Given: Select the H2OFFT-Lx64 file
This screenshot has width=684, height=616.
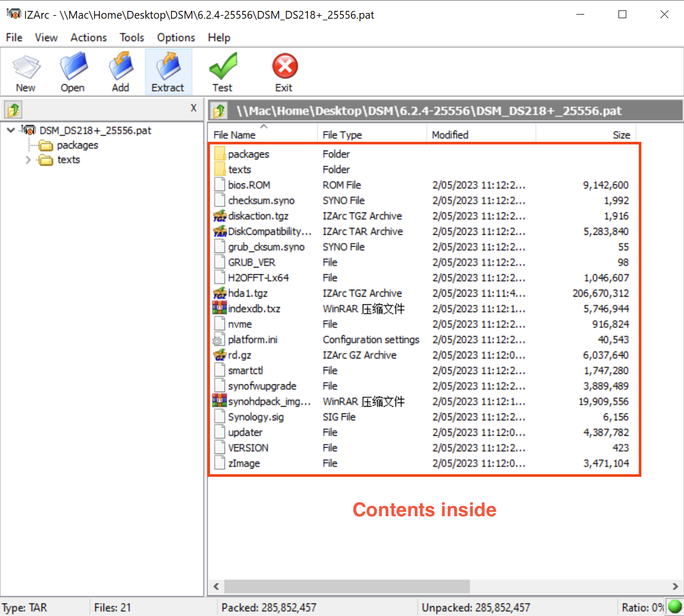Looking at the screenshot, I should tap(258, 278).
